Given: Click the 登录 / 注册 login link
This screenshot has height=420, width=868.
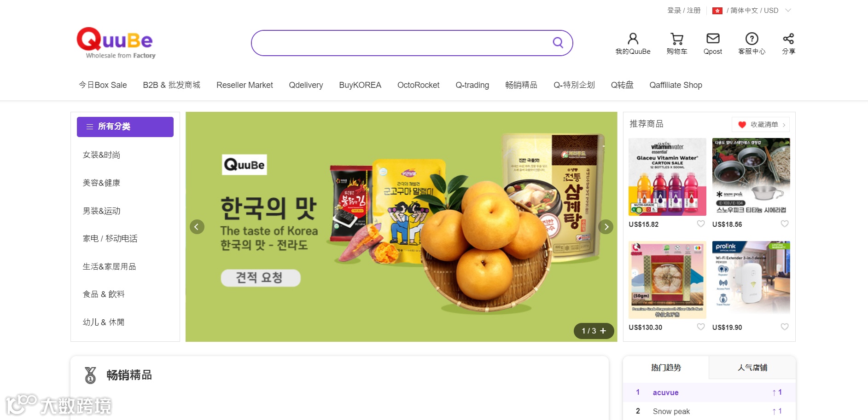Looking at the screenshot, I should coord(684,10).
